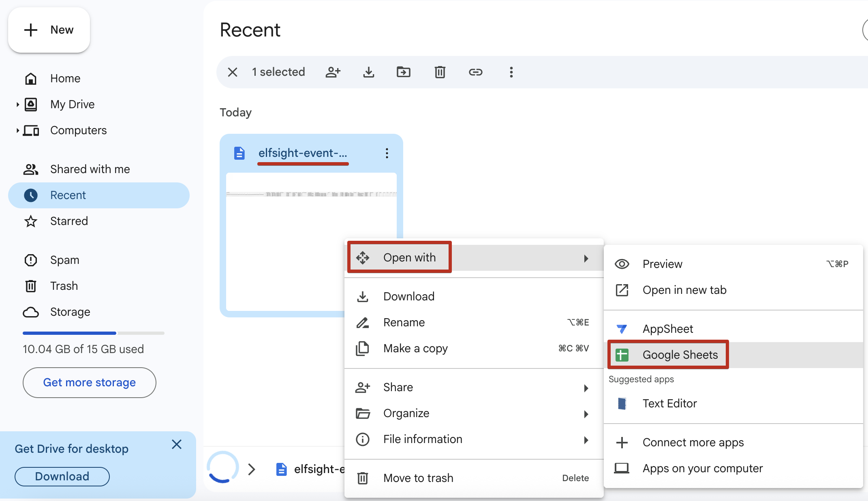The height and width of the screenshot is (501, 868).
Task: Click the New button
Action: [x=49, y=30]
